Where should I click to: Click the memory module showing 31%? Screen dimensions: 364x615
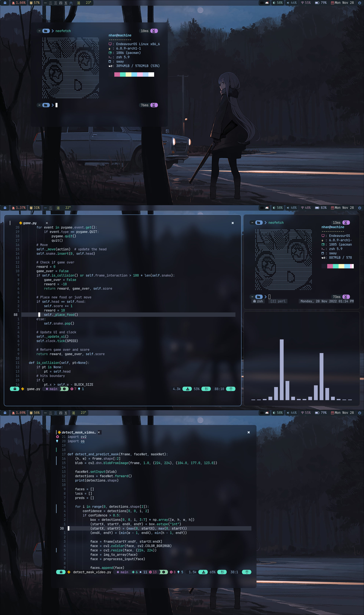pos(35,208)
